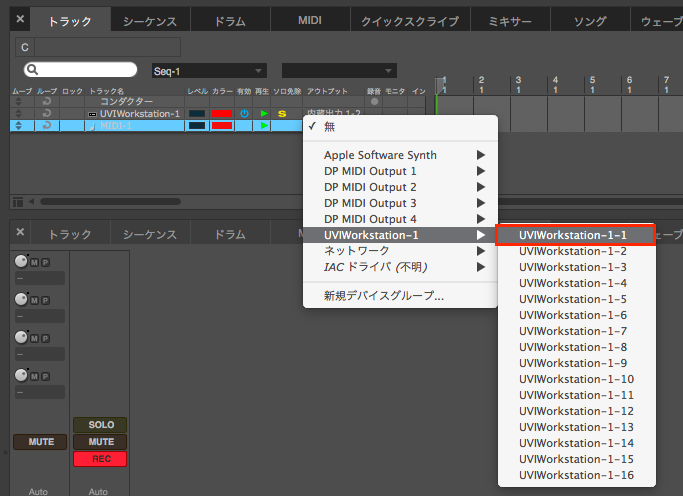Image resolution: width=683 pixels, height=496 pixels.
Task: Click the third pan knob in the mixer strip
Action: point(21,337)
